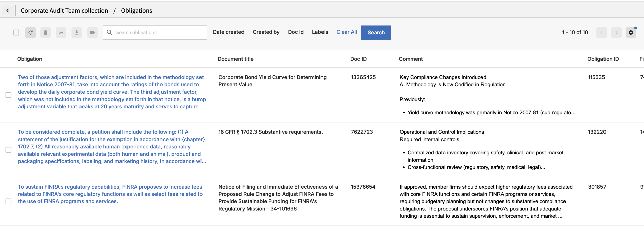Screen dimensions: 644x226
Task: Check the Corporate Bond Yield Curve row
Action: [9, 95]
